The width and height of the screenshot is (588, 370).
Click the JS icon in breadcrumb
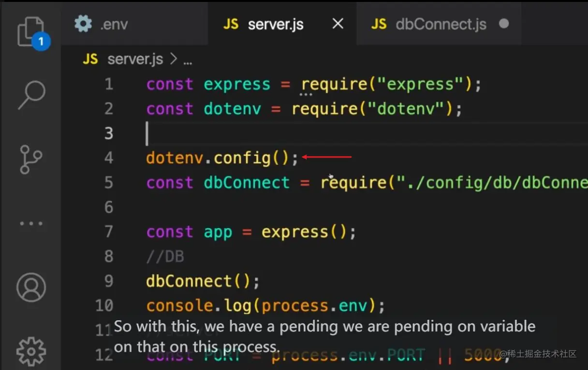(x=90, y=59)
